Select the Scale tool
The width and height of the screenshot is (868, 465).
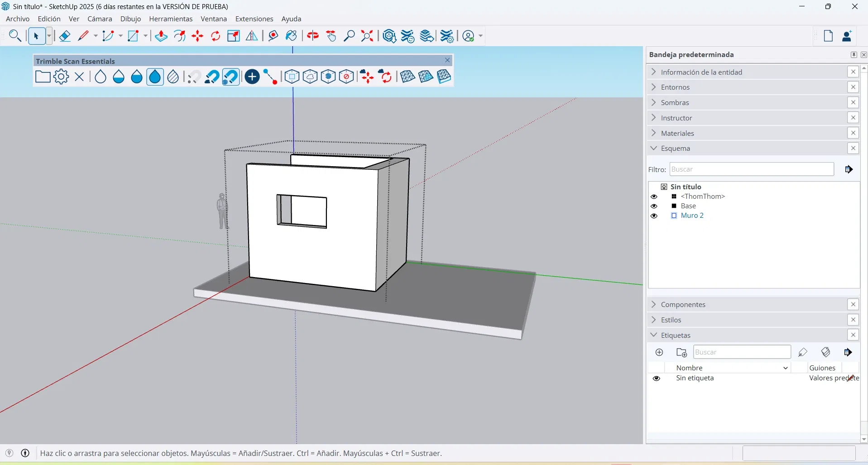point(234,36)
